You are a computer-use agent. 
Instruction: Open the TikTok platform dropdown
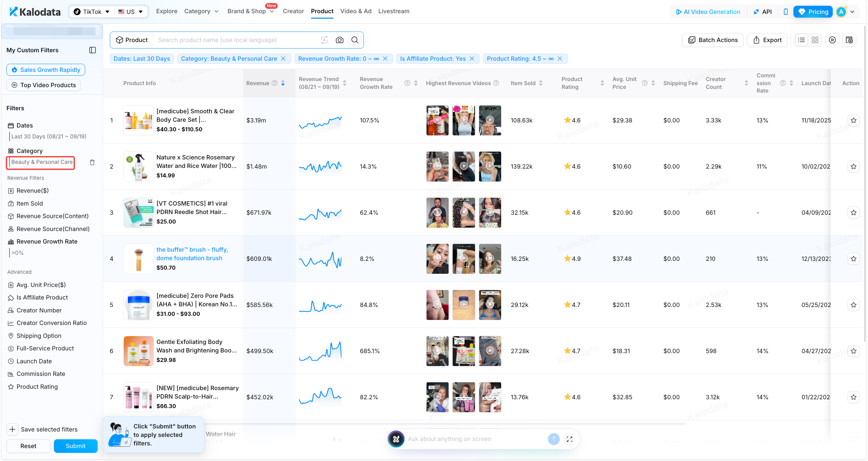pyautogui.click(x=92, y=12)
